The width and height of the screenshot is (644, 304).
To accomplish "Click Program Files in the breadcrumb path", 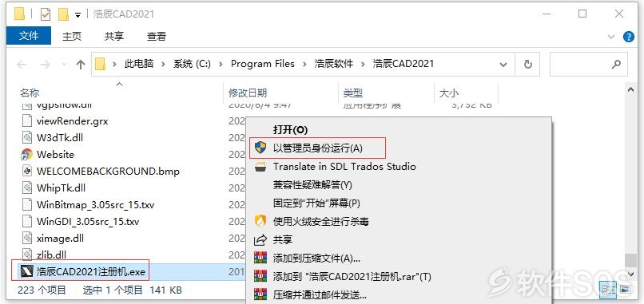I will coord(263,64).
